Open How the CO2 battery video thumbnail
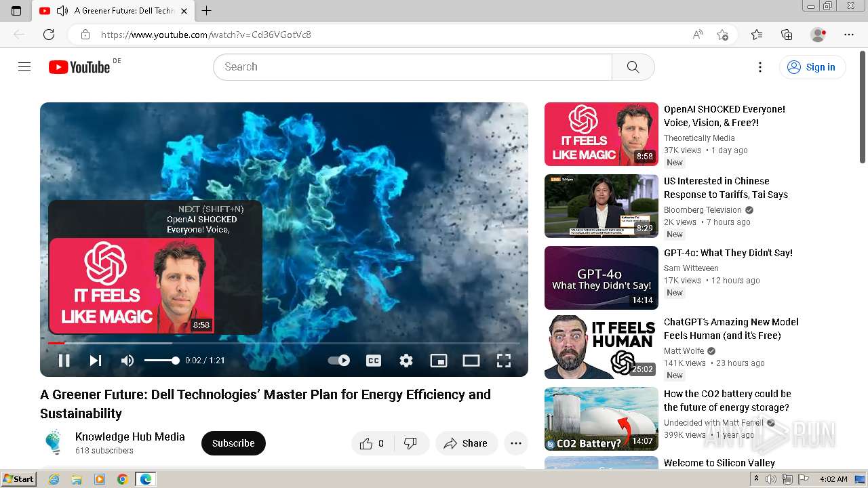Image resolution: width=868 pixels, height=488 pixels. pos(601,419)
